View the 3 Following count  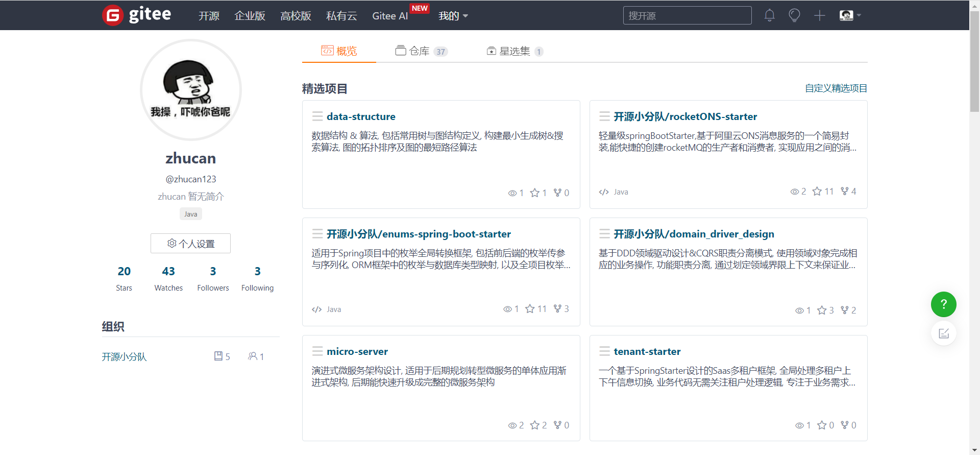(257, 278)
